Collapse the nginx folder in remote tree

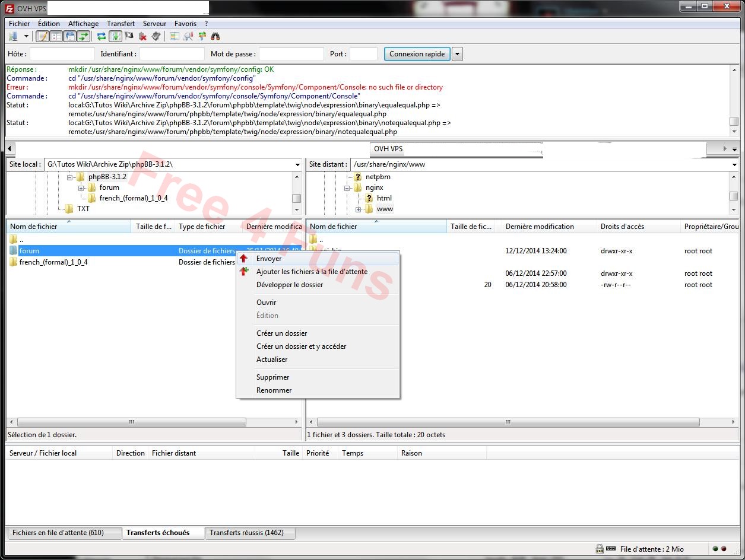click(x=346, y=187)
